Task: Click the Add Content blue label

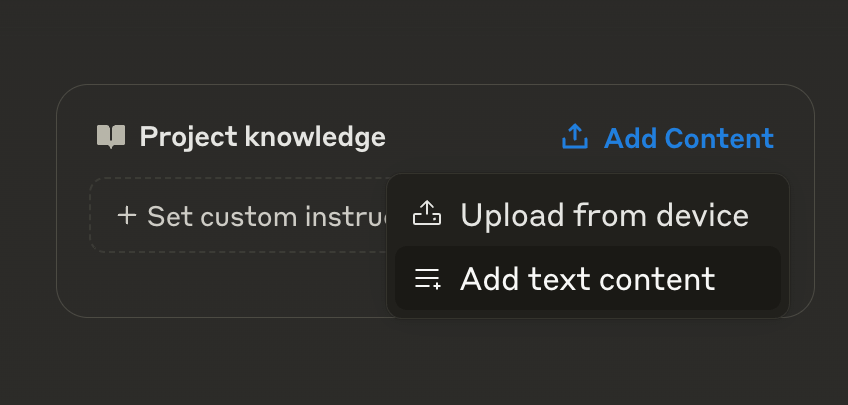Action: click(x=689, y=138)
